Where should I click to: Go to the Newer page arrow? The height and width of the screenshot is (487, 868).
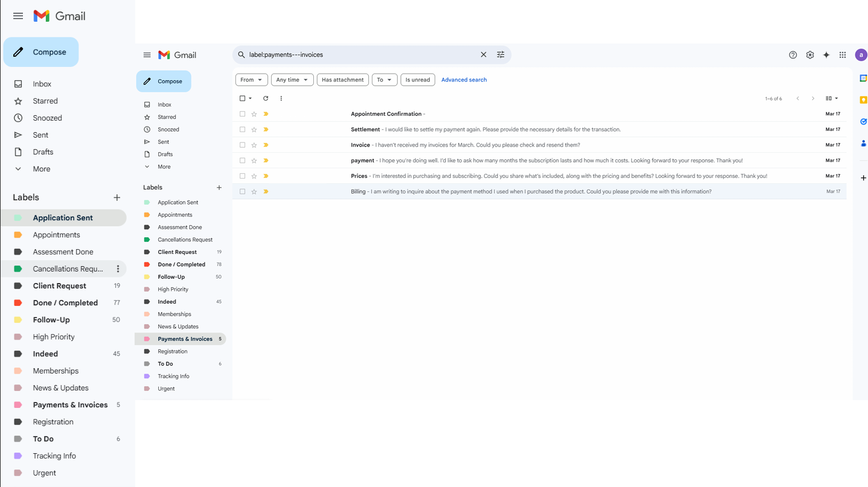tap(797, 98)
